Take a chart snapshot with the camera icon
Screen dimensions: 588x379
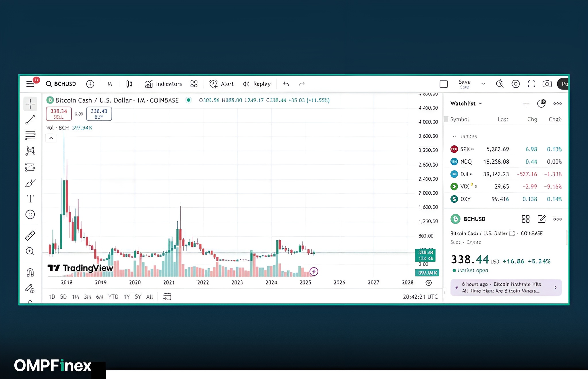(547, 84)
